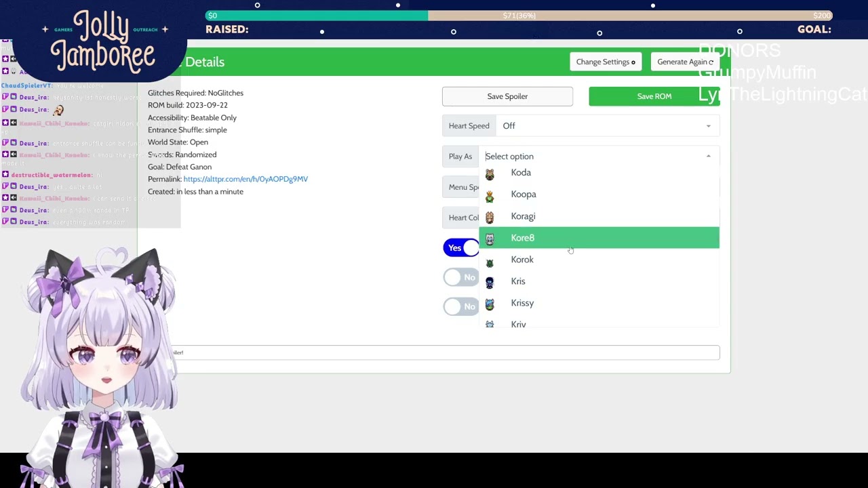
Task: Choose Koopa from the sprite list
Action: tap(599, 195)
